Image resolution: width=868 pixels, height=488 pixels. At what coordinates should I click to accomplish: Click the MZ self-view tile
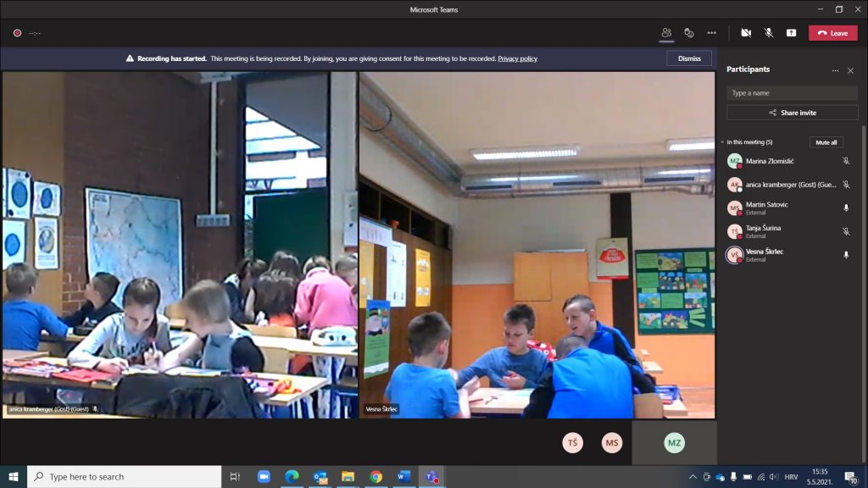(x=674, y=442)
